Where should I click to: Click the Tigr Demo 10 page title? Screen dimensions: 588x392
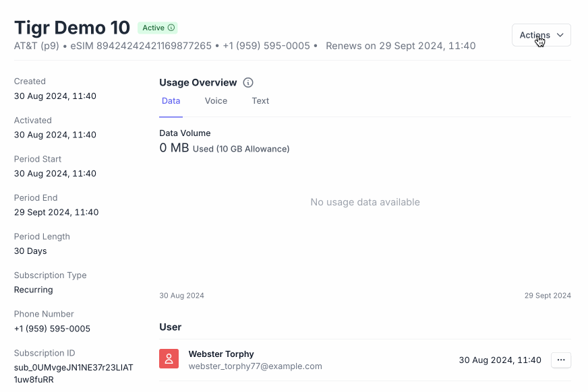point(72,28)
